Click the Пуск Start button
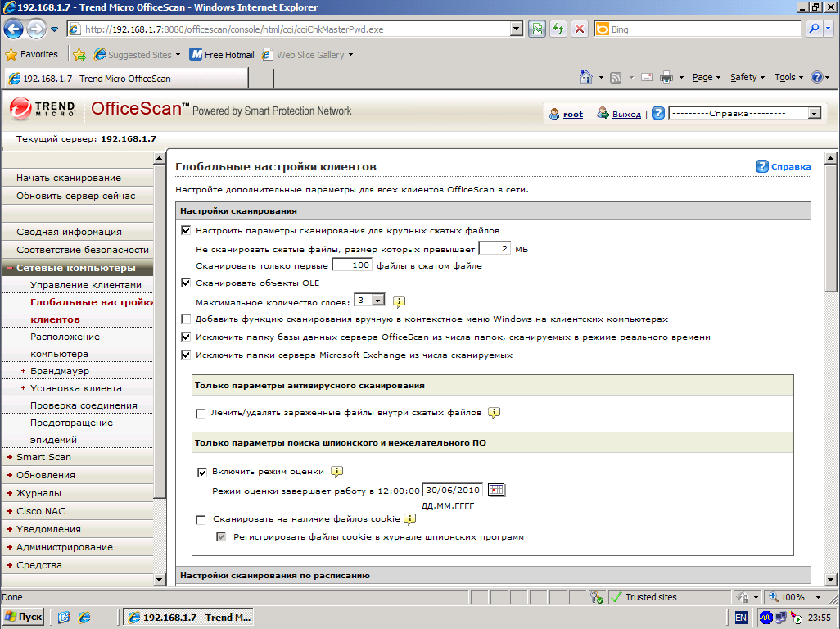The image size is (840, 629). click(x=24, y=618)
